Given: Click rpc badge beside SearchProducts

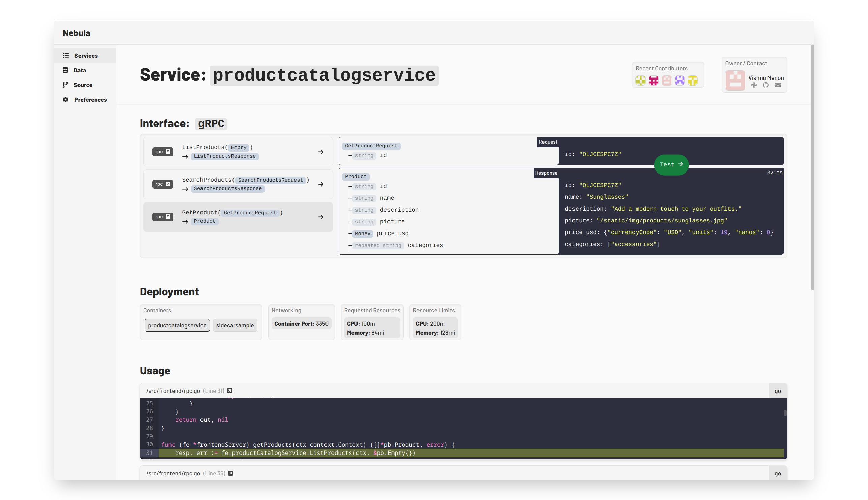Looking at the screenshot, I should point(162,184).
